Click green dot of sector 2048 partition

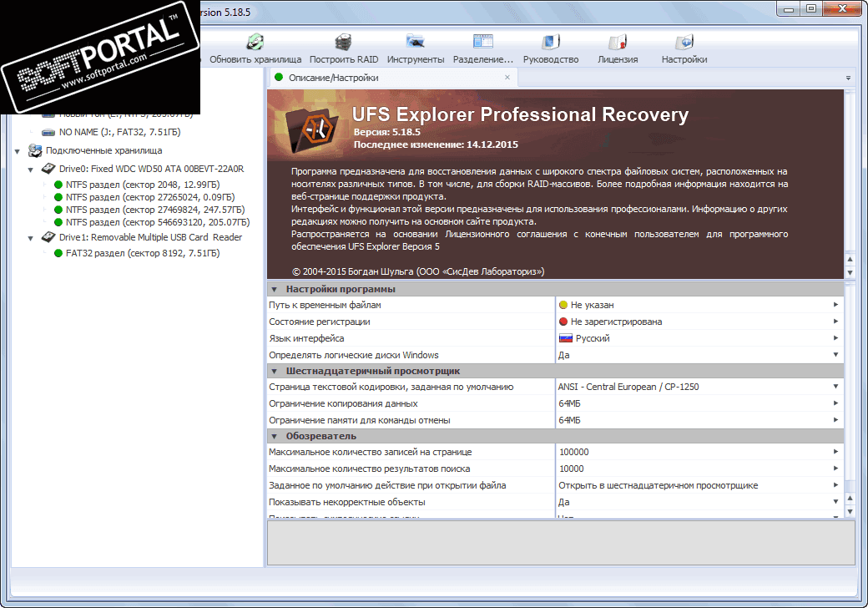58,185
